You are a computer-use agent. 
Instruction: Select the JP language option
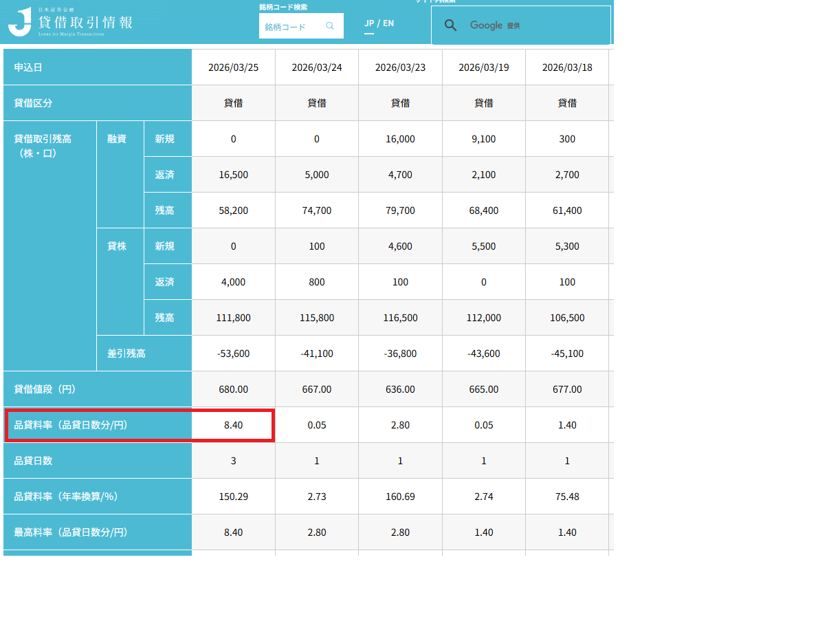point(369,23)
